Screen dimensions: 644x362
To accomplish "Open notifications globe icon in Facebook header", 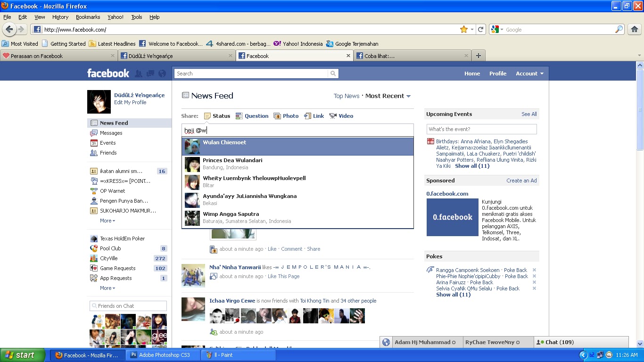I will point(162,74).
